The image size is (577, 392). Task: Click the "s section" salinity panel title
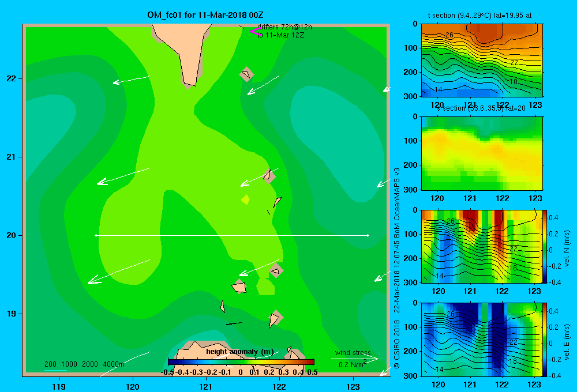coord(481,108)
